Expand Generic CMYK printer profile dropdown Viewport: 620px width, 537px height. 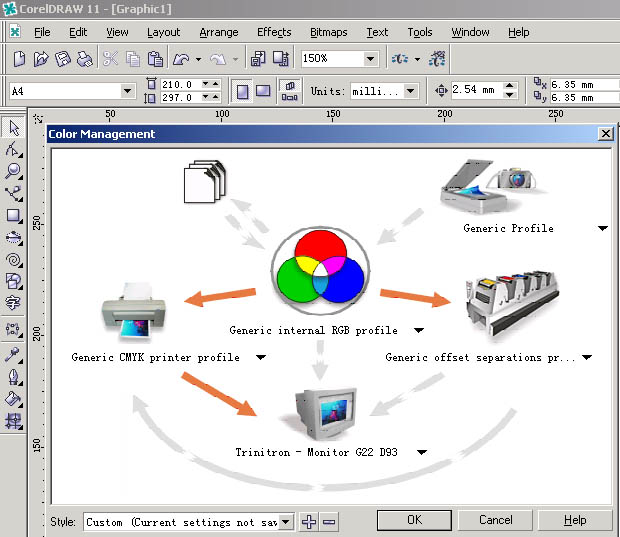click(261, 357)
